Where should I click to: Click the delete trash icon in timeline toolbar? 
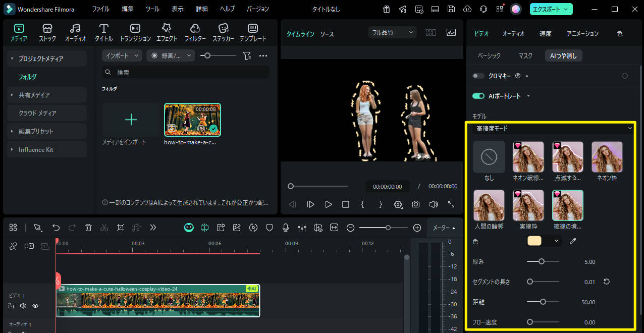(x=88, y=228)
